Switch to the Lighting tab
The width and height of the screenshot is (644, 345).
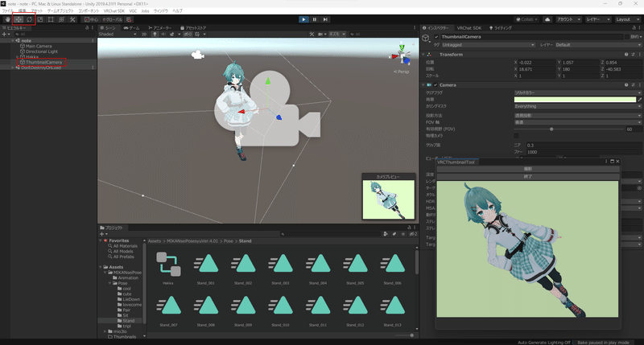point(500,28)
